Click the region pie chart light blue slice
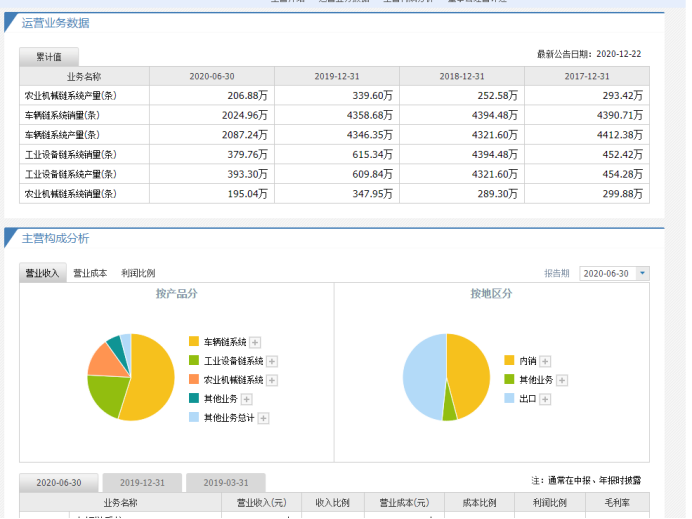This screenshot has height=519, width=692. pyautogui.click(x=424, y=375)
